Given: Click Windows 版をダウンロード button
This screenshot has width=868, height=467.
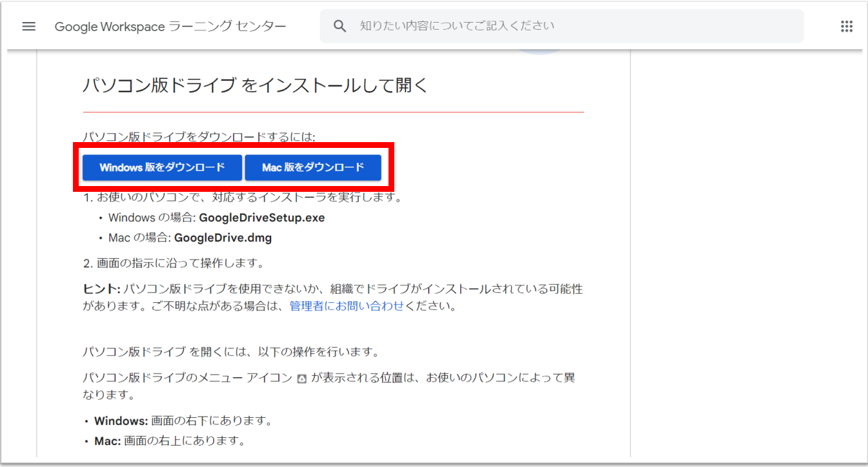Looking at the screenshot, I should (162, 167).
